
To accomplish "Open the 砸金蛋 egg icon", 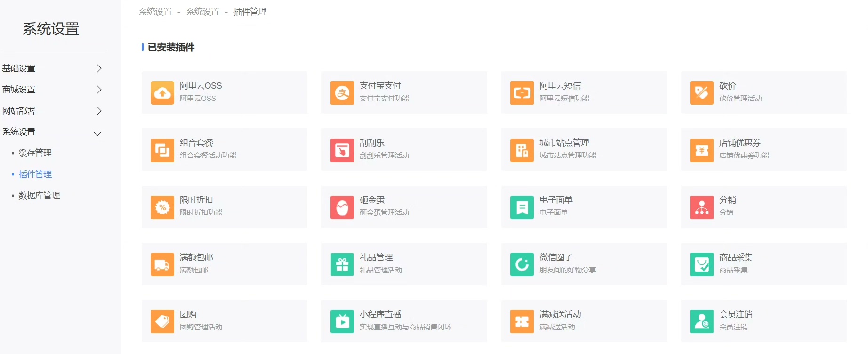I will pyautogui.click(x=342, y=207).
